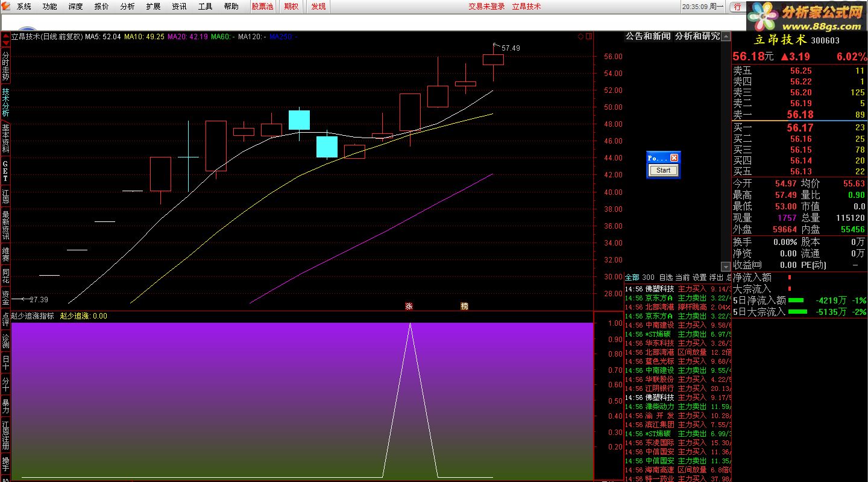
Task: Select the 自选 filter in the news feed
Action: 665,277
